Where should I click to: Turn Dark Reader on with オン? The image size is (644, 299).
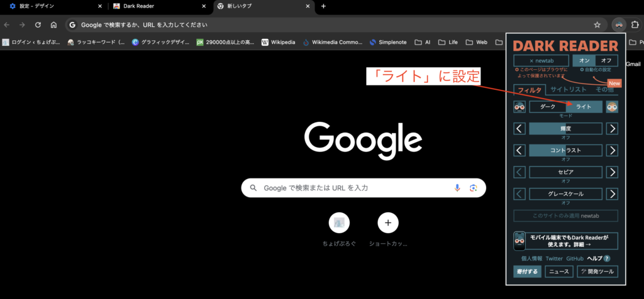(584, 61)
